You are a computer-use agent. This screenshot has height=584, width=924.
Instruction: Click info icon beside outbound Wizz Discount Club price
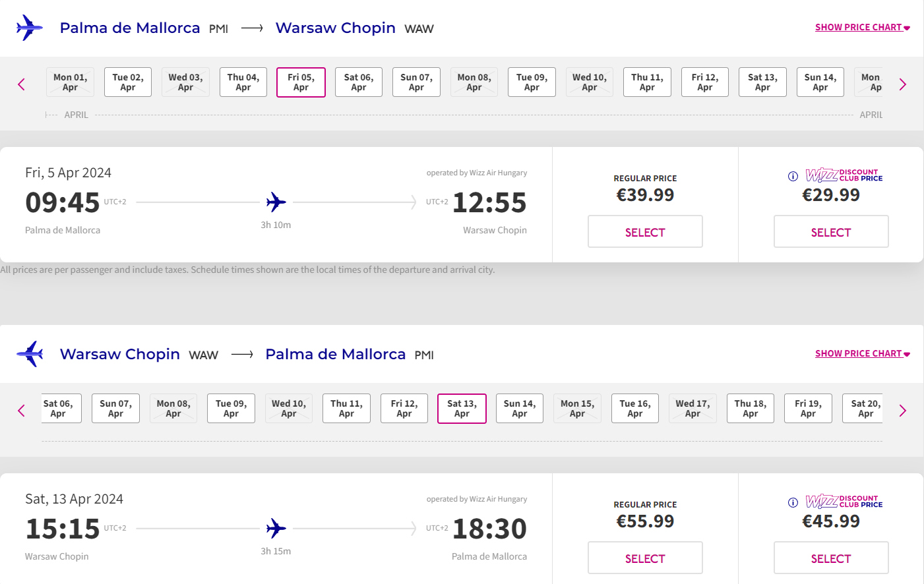pos(793,176)
